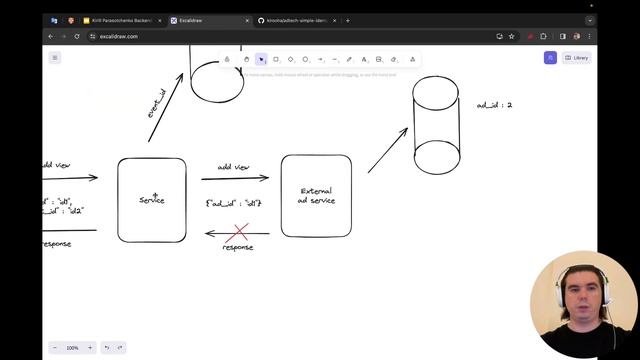Viewport: 640px width, 360px height.
Task: Select the second pinned browser tab
Action: [x=71, y=20]
